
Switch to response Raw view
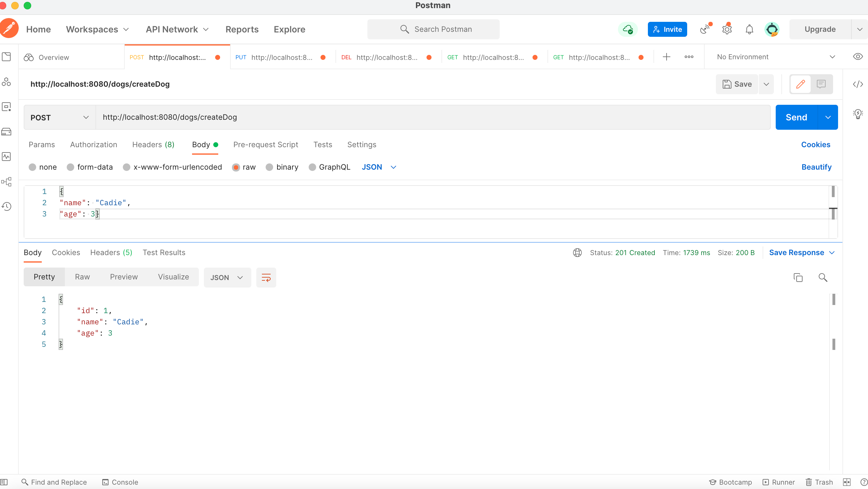(82, 277)
